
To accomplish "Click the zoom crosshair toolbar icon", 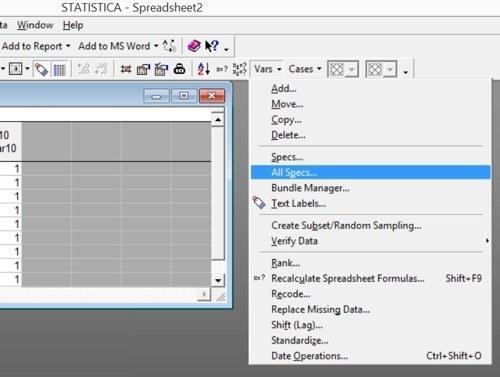I will pyautogui.click(x=126, y=69).
